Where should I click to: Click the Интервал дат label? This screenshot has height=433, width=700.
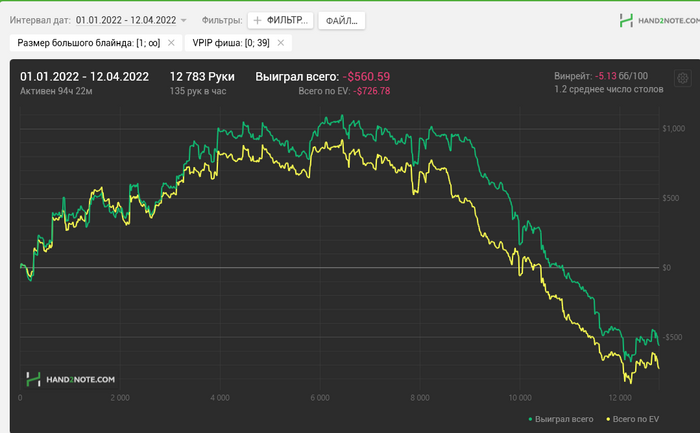40,21
